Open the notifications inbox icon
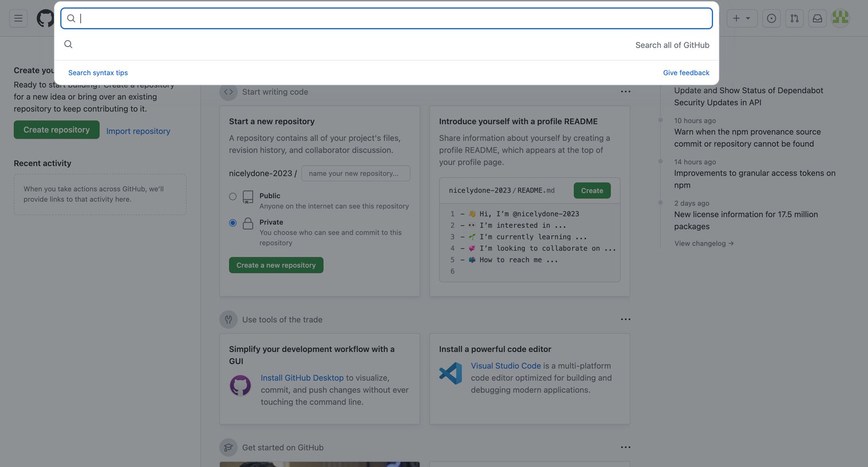868x467 pixels. click(817, 18)
